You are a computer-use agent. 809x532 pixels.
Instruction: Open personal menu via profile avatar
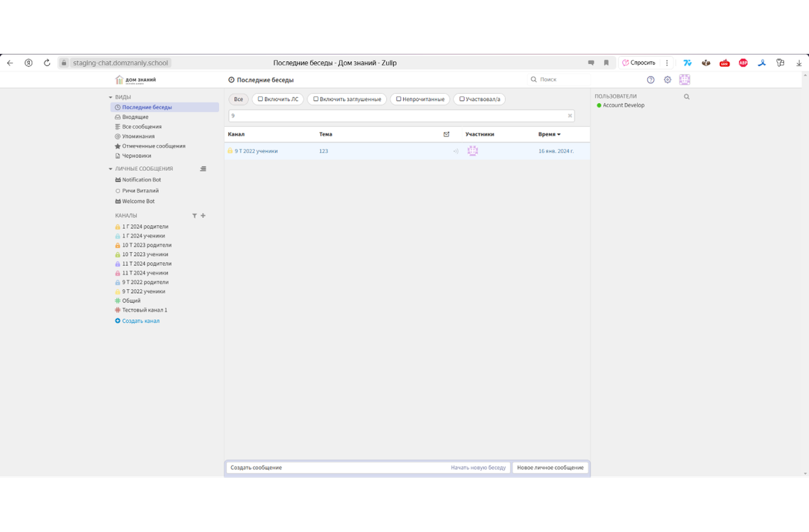tap(685, 80)
